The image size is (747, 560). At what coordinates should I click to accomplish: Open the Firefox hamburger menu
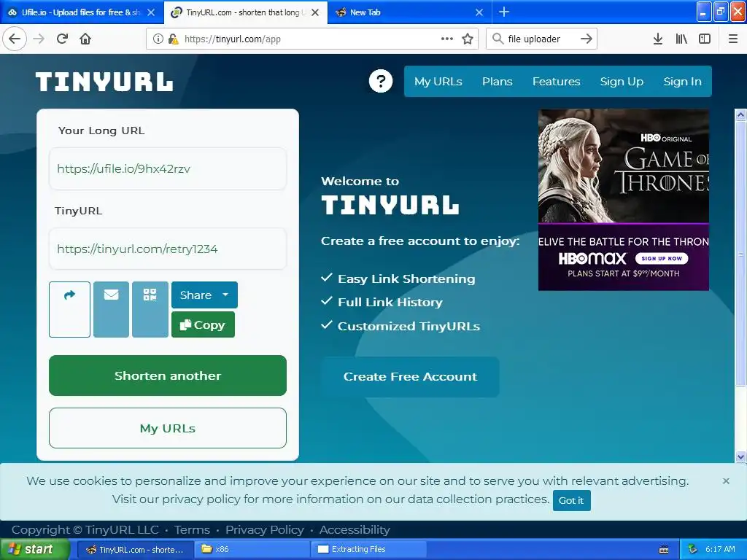click(x=733, y=39)
